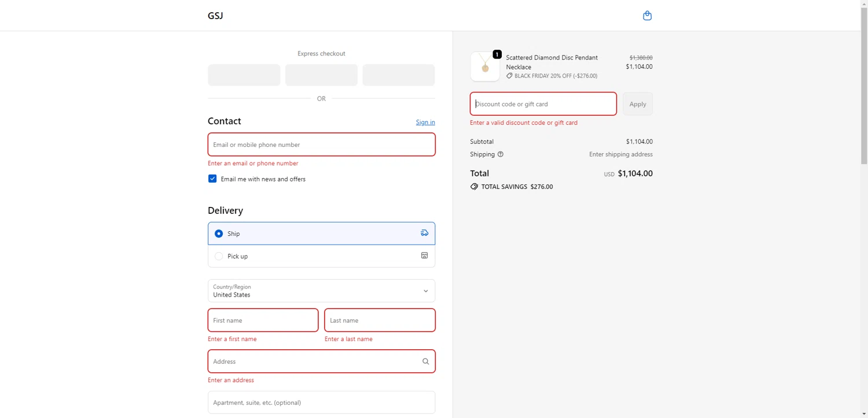Click the store icon on Pick up
This screenshot has height=418, width=868.
coord(424,256)
